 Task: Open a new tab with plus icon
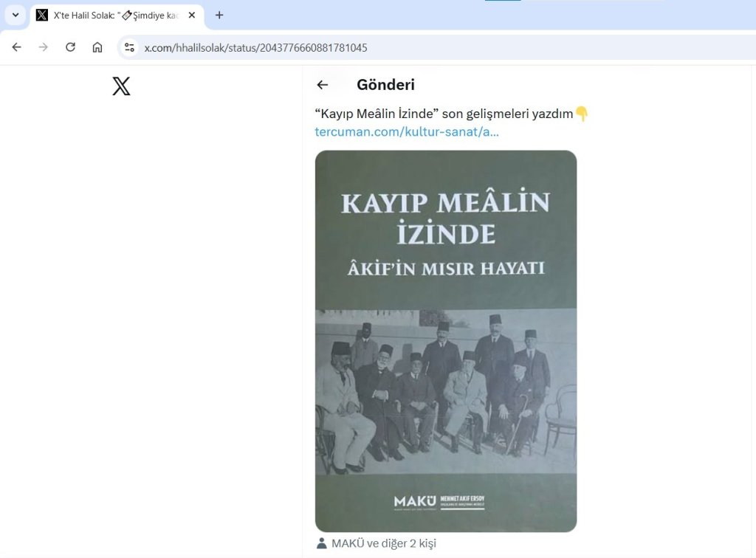(x=219, y=15)
